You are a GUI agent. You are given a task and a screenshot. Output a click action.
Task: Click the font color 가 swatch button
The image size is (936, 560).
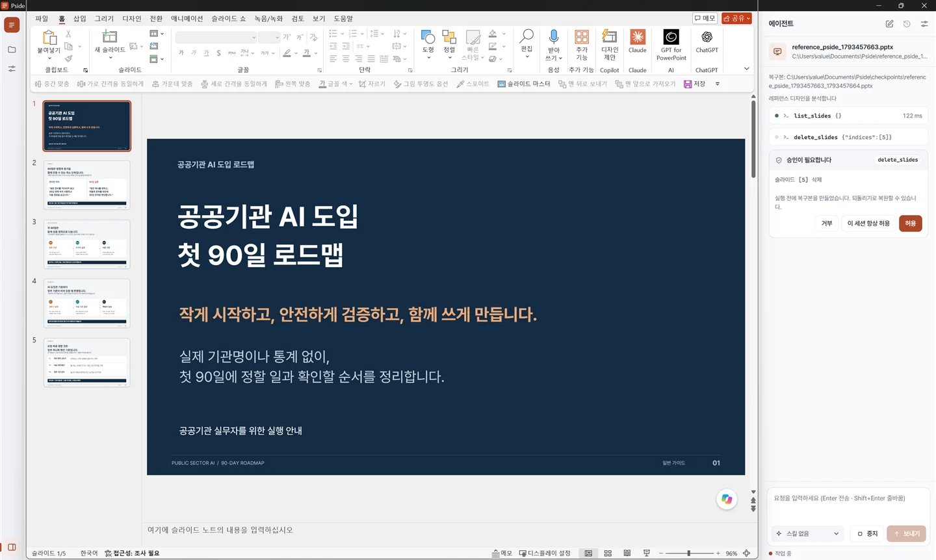tap(306, 53)
